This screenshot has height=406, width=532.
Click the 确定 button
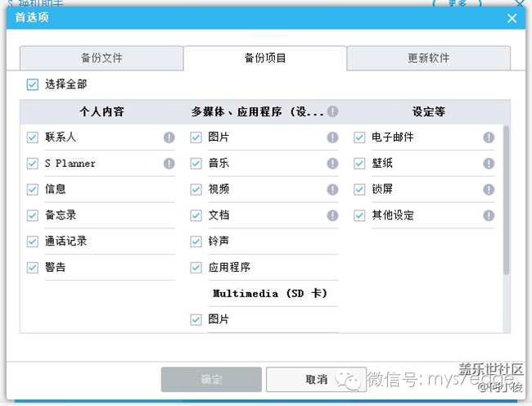click(211, 379)
